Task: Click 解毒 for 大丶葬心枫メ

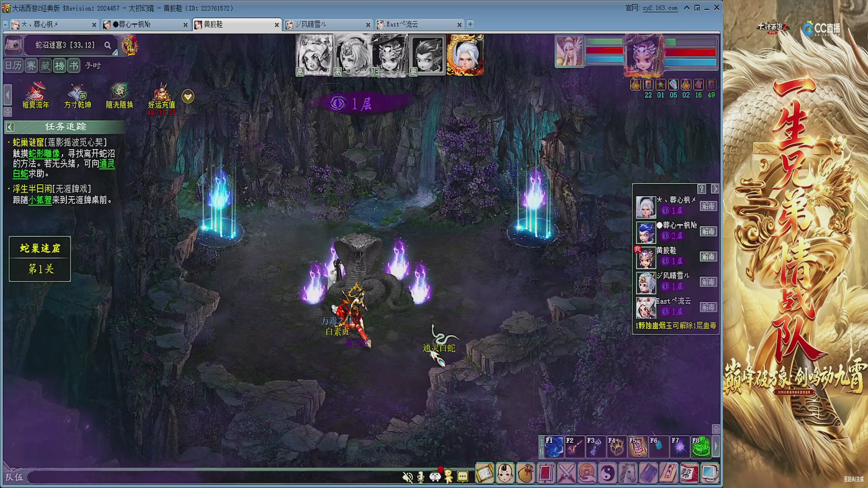Action: tap(708, 206)
